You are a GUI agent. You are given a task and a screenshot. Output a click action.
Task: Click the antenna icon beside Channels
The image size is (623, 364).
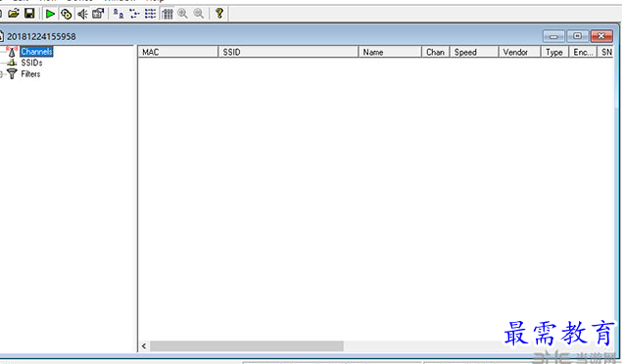coord(12,52)
